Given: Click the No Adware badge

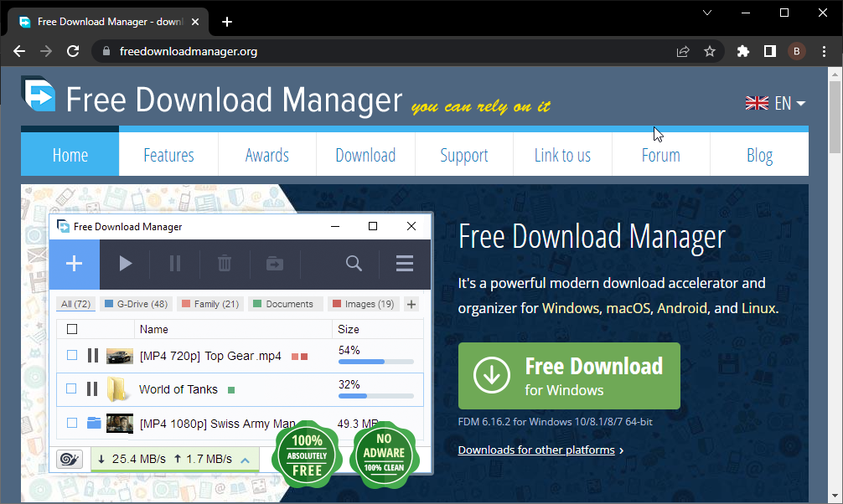Looking at the screenshot, I should click(384, 455).
